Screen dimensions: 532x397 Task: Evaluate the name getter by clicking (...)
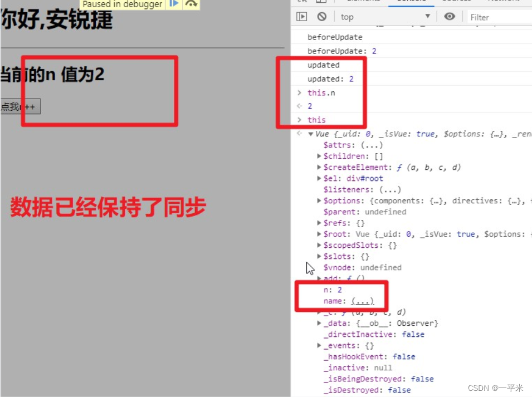(362, 301)
